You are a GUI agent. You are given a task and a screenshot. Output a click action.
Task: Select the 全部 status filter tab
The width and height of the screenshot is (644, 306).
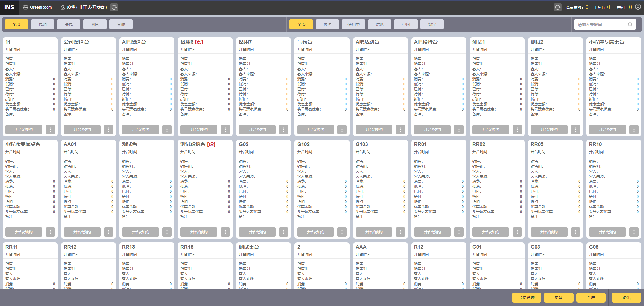(x=301, y=25)
